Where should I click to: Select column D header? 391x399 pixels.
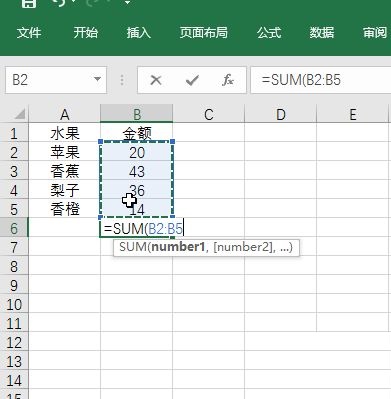coord(281,114)
